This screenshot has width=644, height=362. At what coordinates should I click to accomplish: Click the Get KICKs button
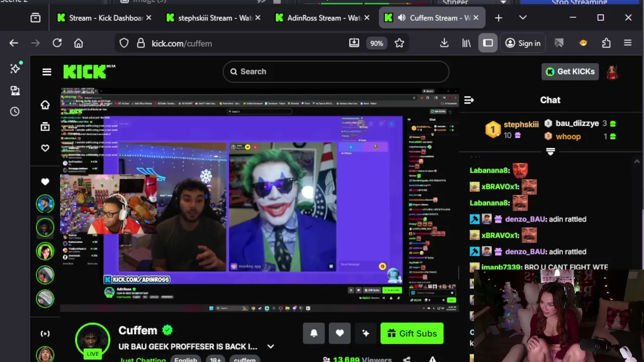(570, 71)
